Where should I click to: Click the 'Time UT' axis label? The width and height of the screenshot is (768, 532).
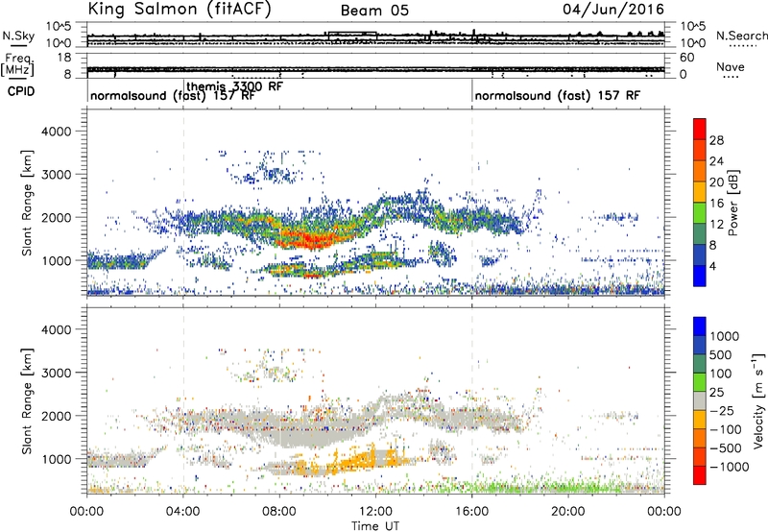point(375,526)
